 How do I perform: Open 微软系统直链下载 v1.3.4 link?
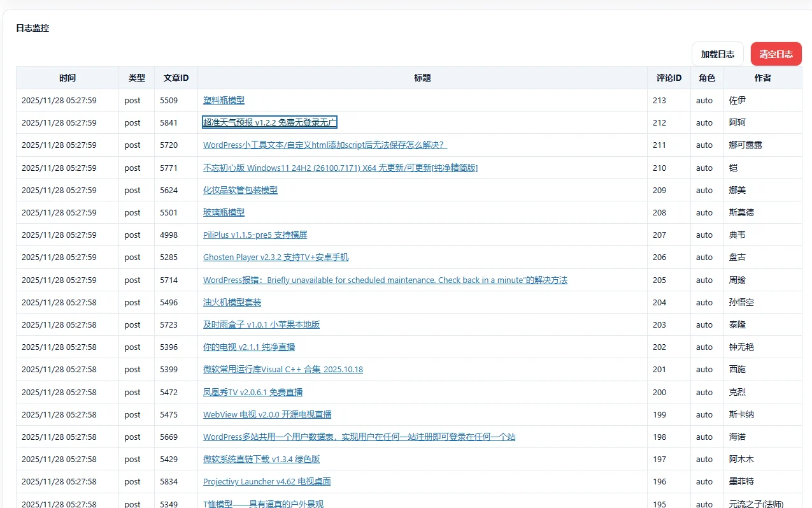(261, 459)
